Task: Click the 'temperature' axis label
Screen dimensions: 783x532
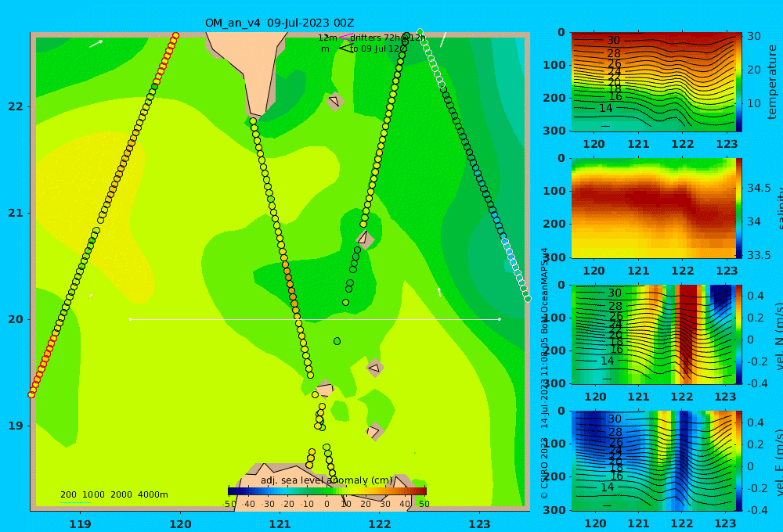Action: click(772, 82)
